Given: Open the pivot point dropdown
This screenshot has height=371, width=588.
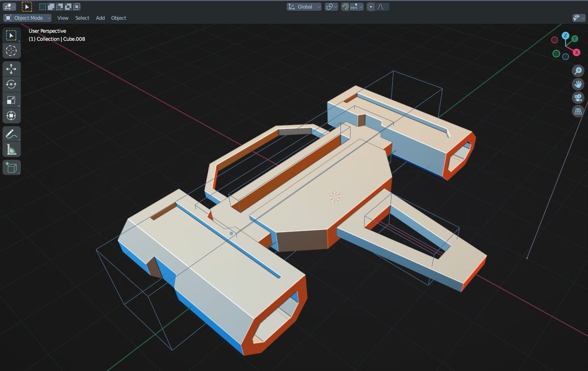Looking at the screenshot, I should [x=332, y=7].
